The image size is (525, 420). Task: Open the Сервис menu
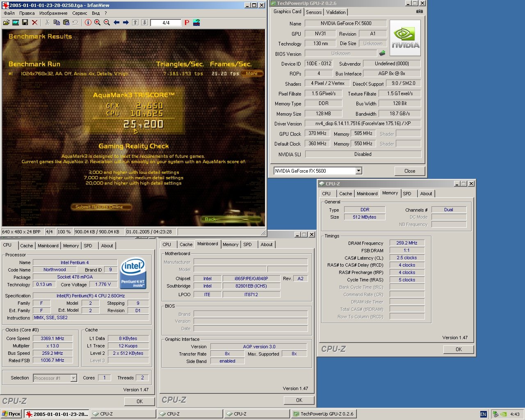80,13
